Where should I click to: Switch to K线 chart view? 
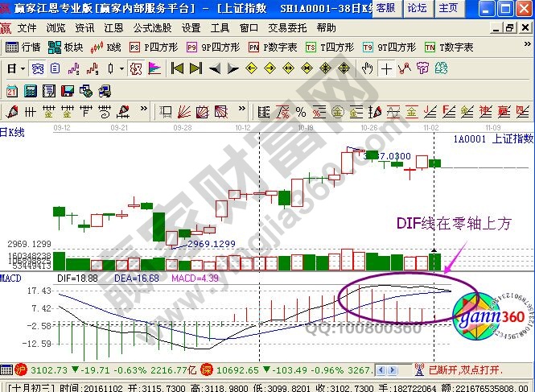(x=106, y=47)
